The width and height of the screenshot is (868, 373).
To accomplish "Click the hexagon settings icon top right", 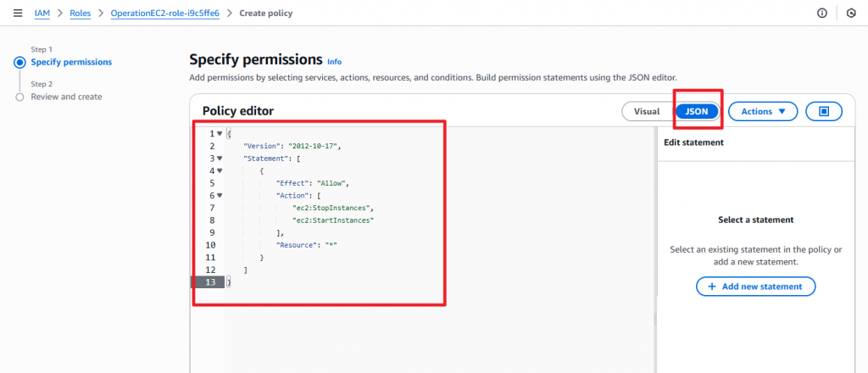I will click(x=851, y=14).
